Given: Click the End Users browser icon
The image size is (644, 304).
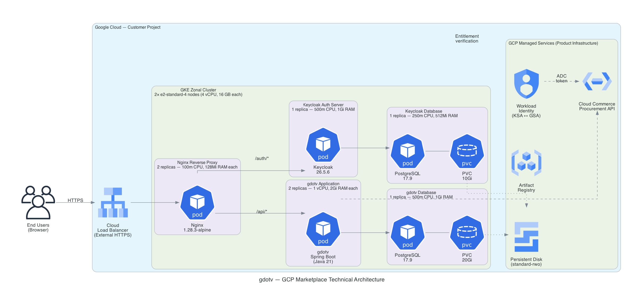Looking at the screenshot, I should pos(38,202).
